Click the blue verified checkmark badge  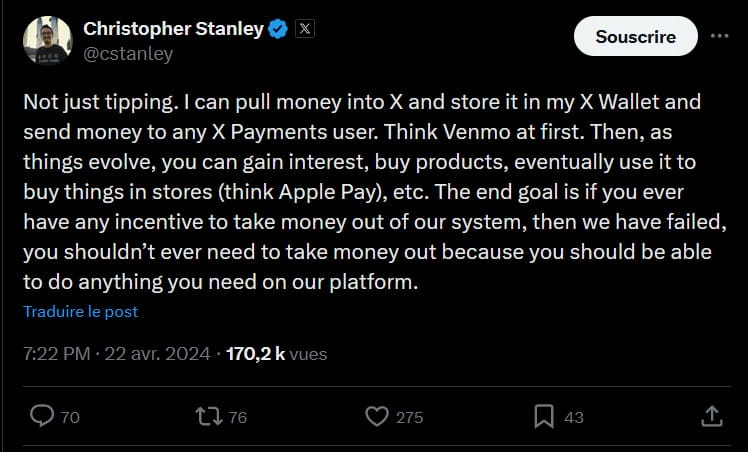(x=278, y=30)
